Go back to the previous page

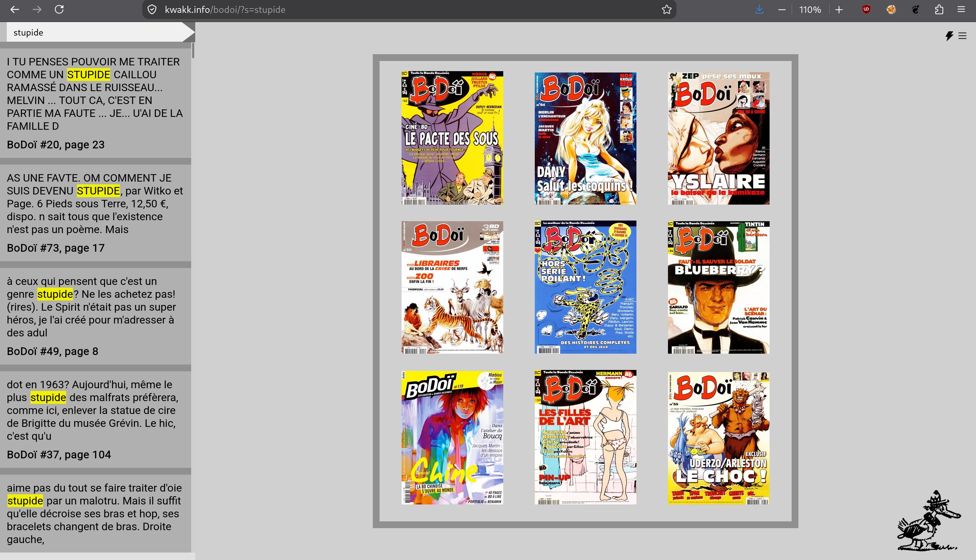(x=15, y=9)
